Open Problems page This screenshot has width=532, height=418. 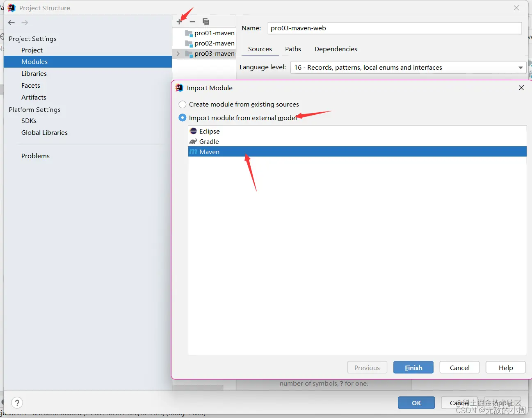click(35, 156)
